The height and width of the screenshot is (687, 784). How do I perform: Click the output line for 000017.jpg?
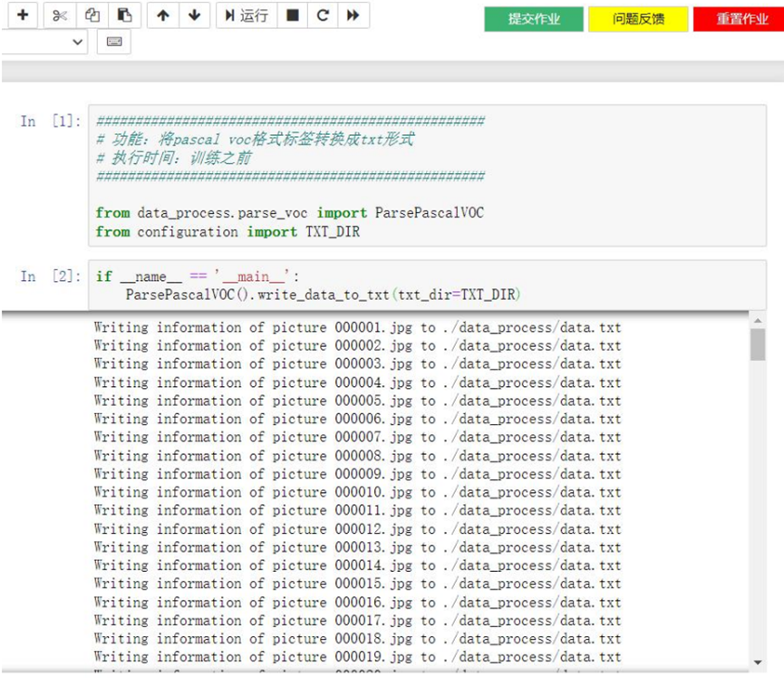coord(357,621)
